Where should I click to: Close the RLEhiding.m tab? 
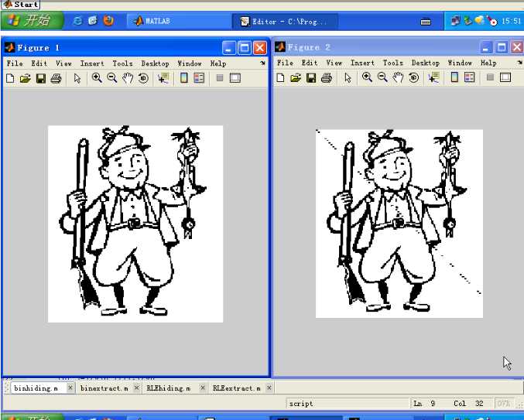[x=203, y=388]
